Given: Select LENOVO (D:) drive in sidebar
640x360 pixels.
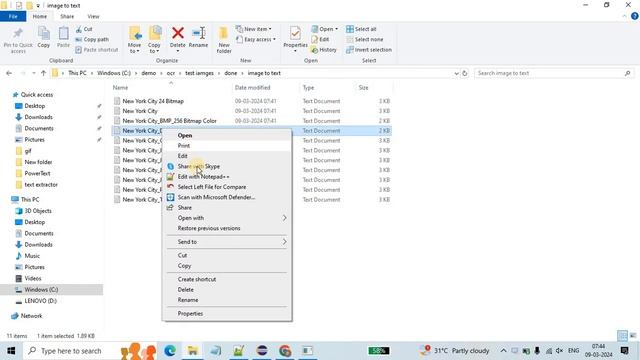Looking at the screenshot, I should (x=40, y=301).
